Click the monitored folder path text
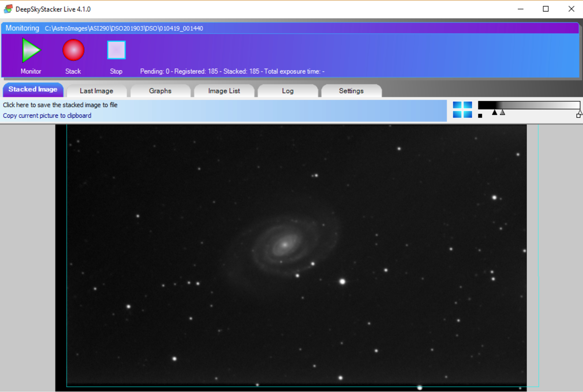This screenshot has width=583, height=392. 124,29
